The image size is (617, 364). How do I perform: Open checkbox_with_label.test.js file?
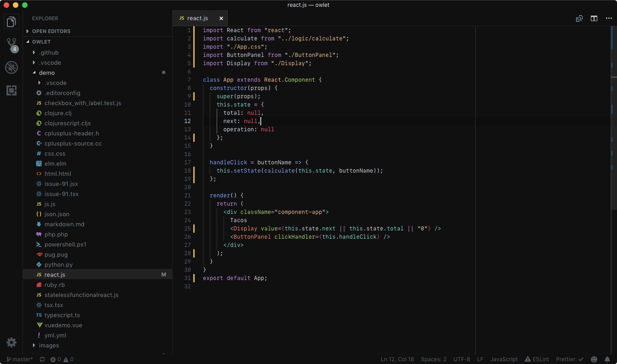point(97,103)
